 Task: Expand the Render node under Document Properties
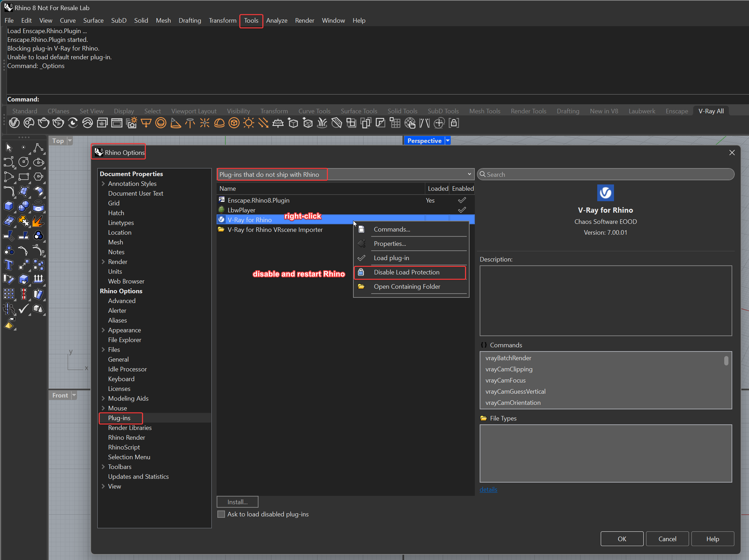[x=103, y=262]
